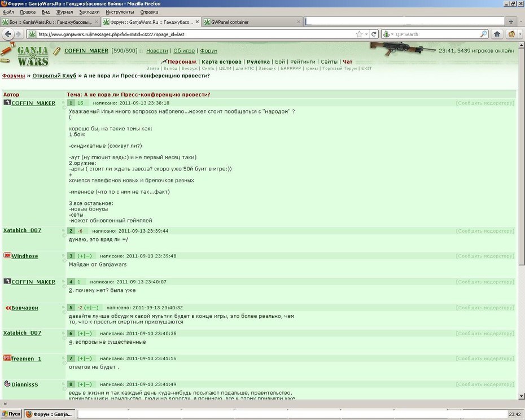Report post 5 via 'Сообщить модератору'
525x420 pixels.
point(485,308)
